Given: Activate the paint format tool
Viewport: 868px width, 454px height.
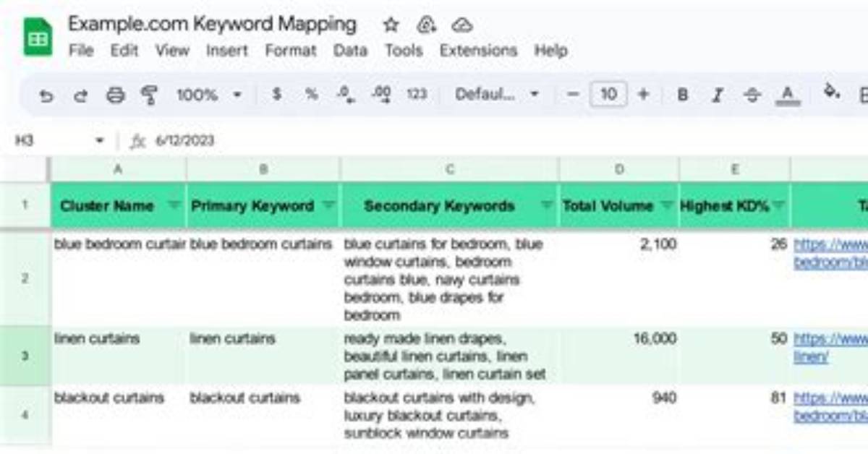Looking at the screenshot, I should [x=149, y=95].
